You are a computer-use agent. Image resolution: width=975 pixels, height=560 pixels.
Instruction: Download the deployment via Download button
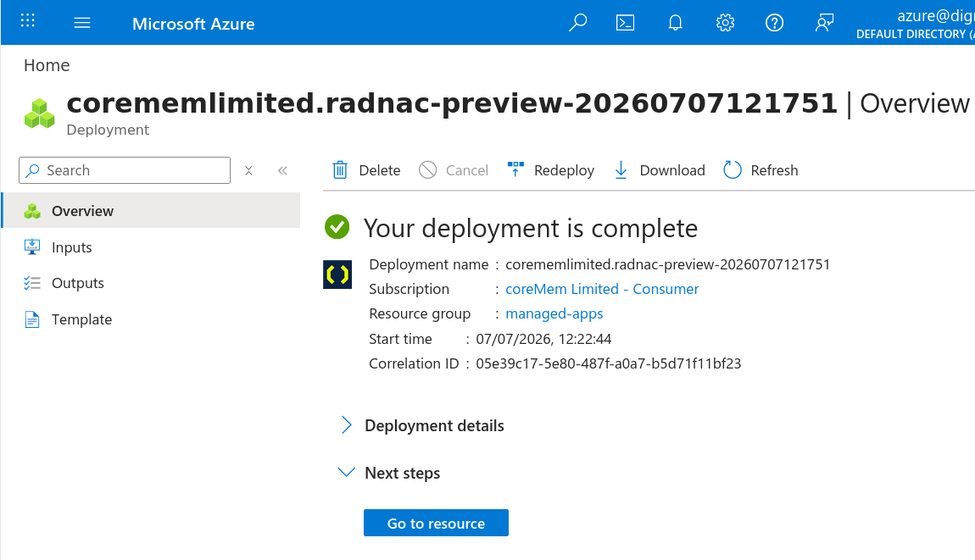pos(659,170)
